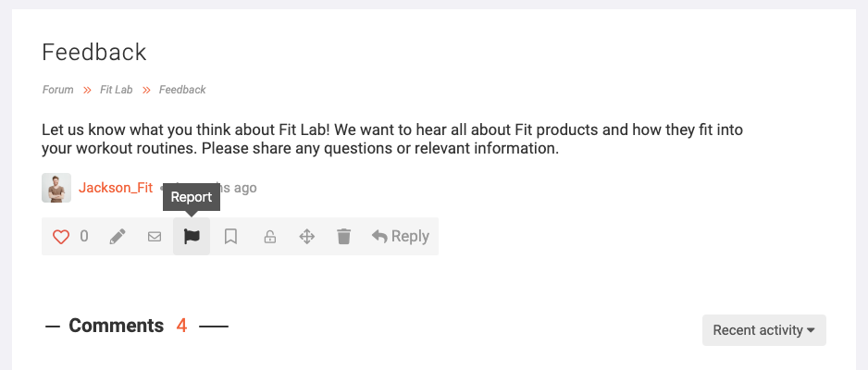Image resolution: width=868 pixels, height=370 pixels.
Task: Click the Comments count 4
Action: pyautogui.click(x=181, y=326)
